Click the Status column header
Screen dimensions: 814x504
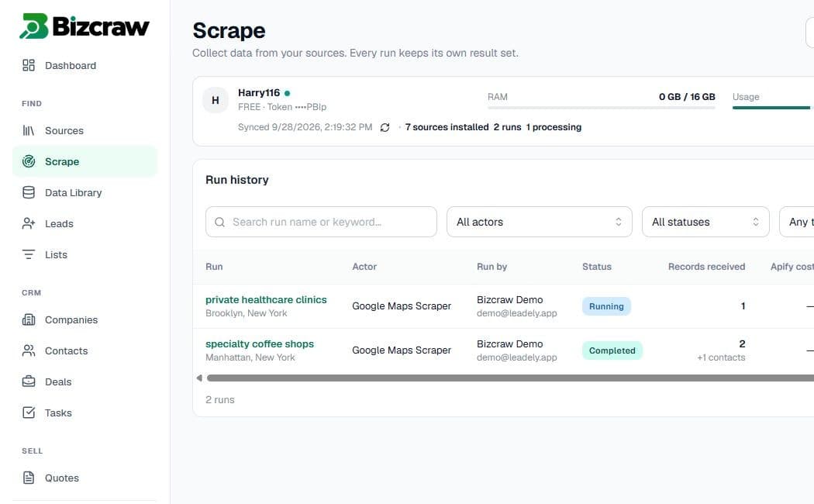coord(596,266)
